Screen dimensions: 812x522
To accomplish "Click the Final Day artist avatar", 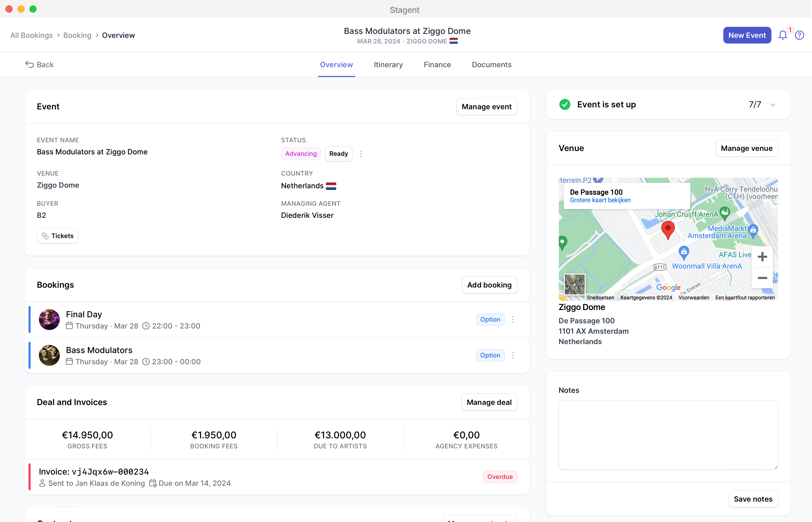I will click(49, 319).
